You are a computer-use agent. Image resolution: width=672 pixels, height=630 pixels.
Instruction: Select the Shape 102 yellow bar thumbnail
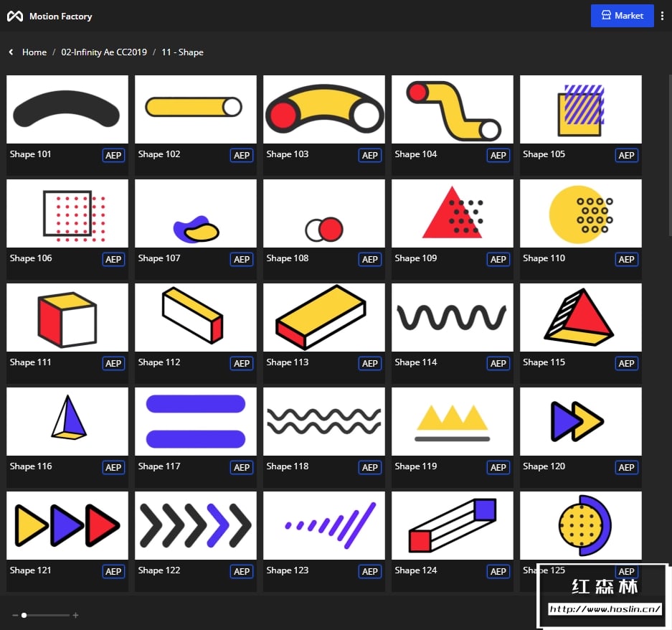pos(195,109)
